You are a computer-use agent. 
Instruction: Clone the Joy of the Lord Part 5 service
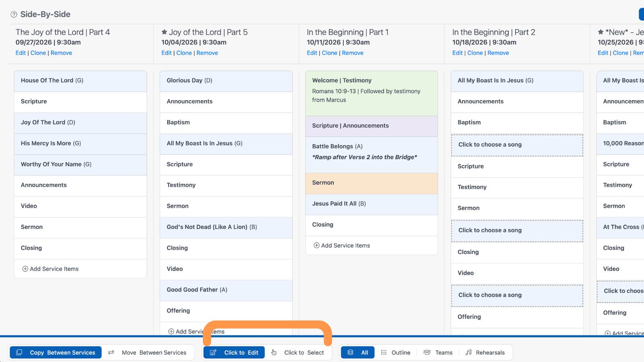184,53
